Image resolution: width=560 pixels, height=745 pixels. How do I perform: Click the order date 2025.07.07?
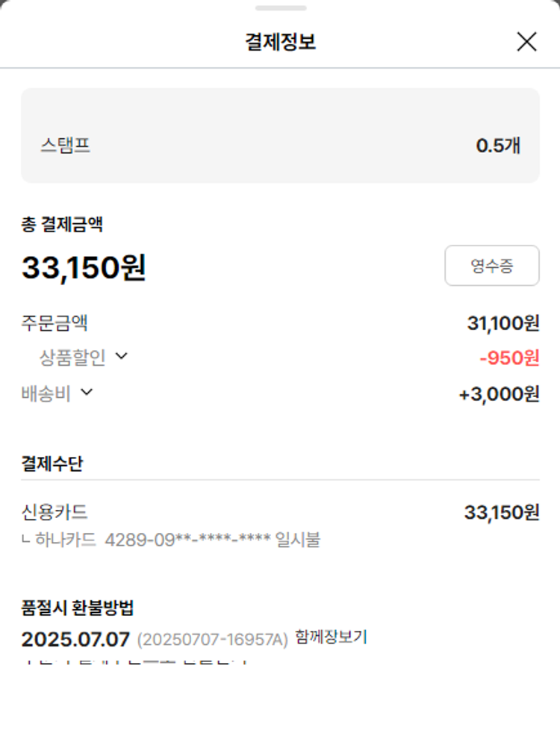(75, 640)
